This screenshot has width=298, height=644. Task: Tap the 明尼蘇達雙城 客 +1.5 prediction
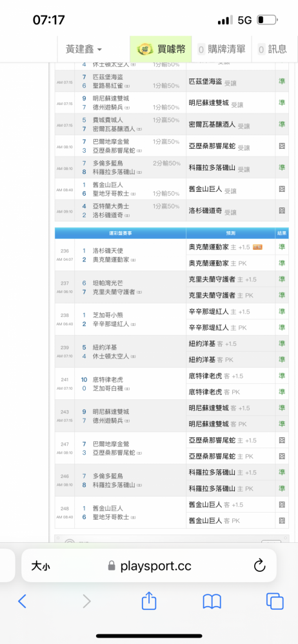tap(219, 408)
